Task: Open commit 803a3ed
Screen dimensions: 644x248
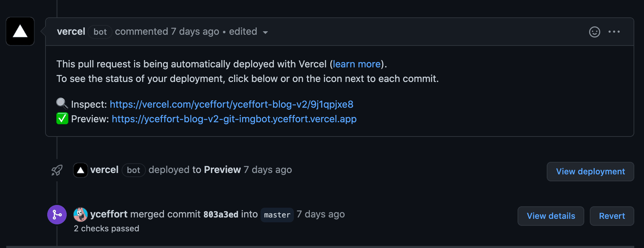Action: pos(221,215)
